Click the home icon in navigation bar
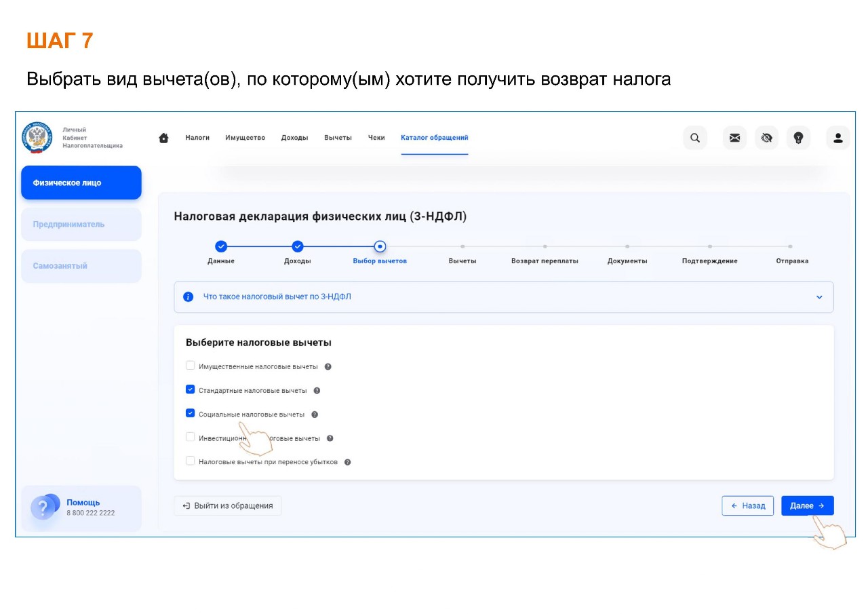This screenshot has height=614, width=868. (163, 138)
